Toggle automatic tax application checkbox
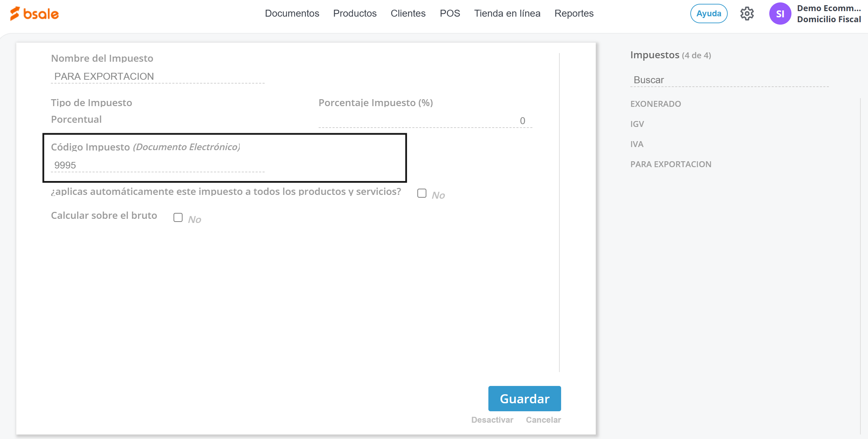The height and width of the screenshot is (439, 868). 422,193
